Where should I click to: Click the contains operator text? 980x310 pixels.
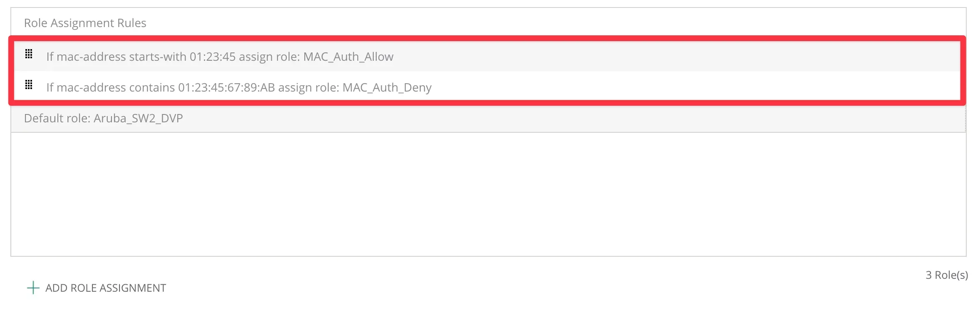[x=152, y=87]
